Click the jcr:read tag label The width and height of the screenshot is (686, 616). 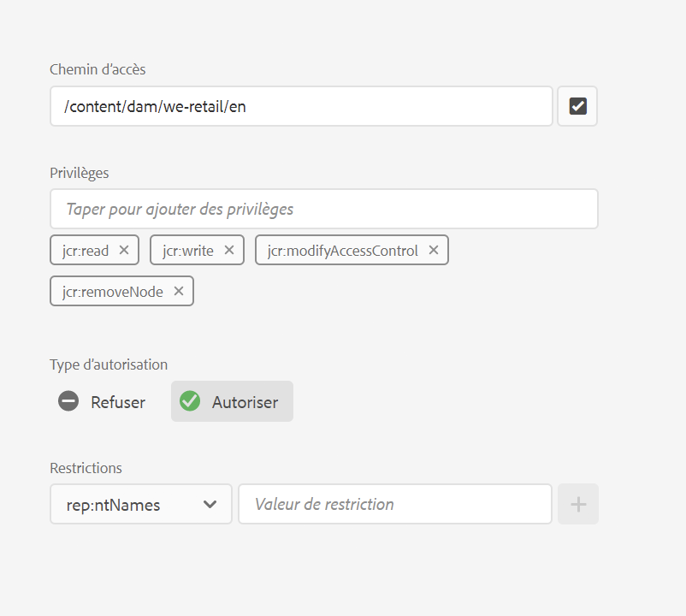point(86,250)
